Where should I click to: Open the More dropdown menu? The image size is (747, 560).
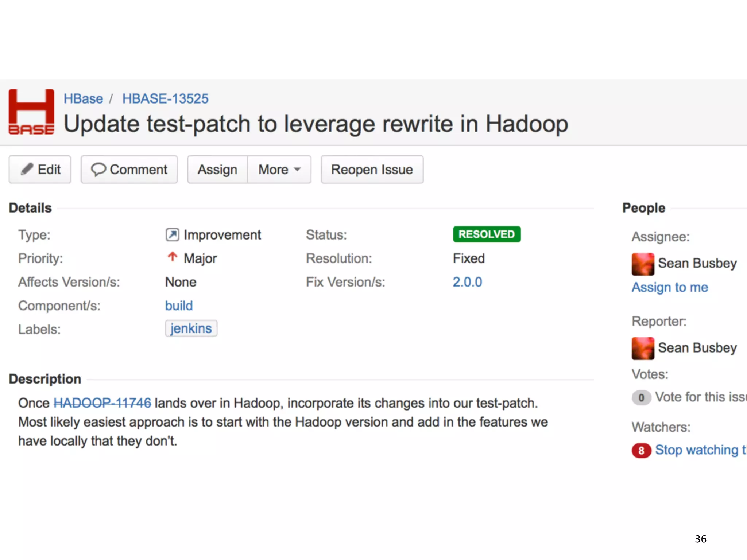pos(279,170)
